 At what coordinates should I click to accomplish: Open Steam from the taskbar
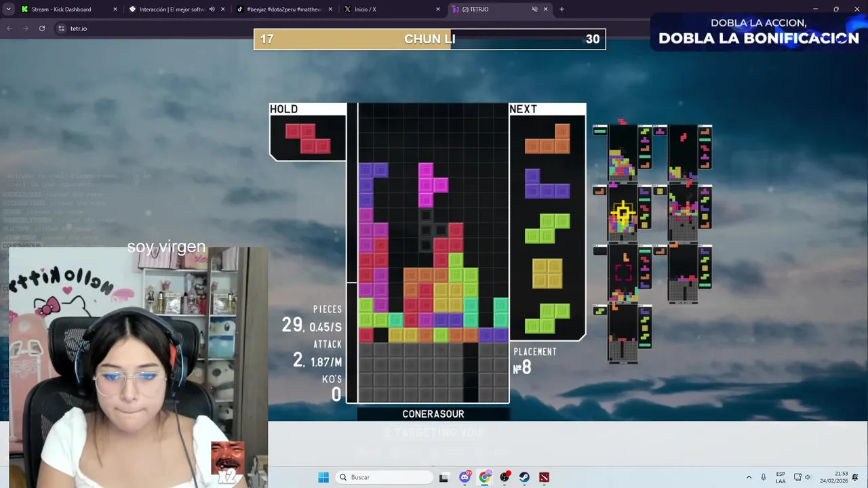(x=524, y=477)
